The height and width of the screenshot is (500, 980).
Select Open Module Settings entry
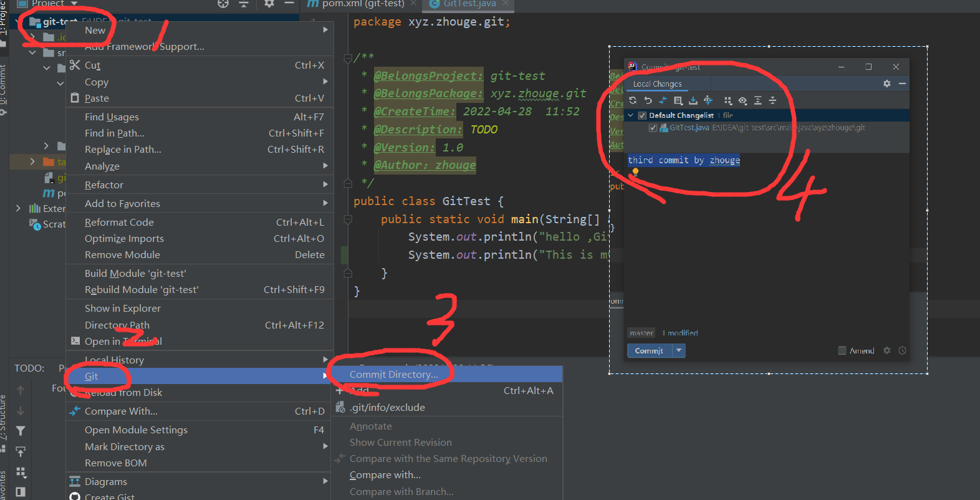point(199,430)
